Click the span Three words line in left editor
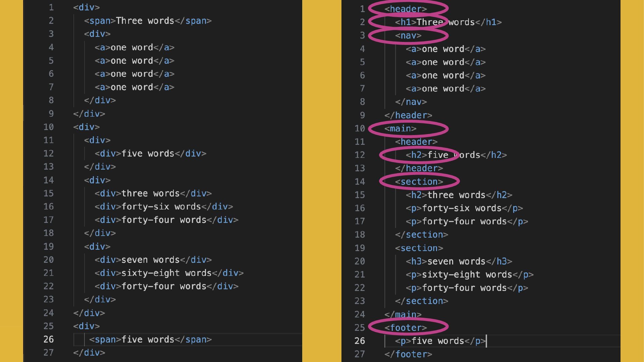This screenshot has height=362, width=644. (148, 21)
